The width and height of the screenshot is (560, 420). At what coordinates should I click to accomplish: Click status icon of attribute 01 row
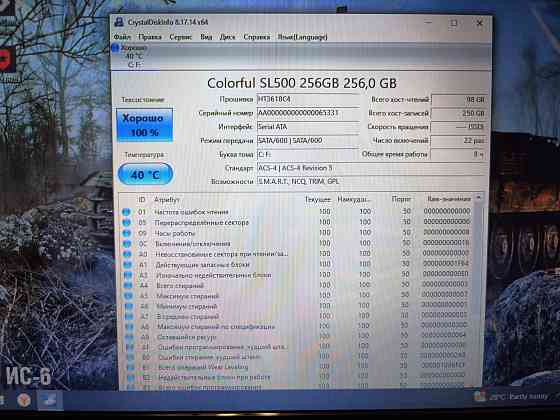coord(126,212)
